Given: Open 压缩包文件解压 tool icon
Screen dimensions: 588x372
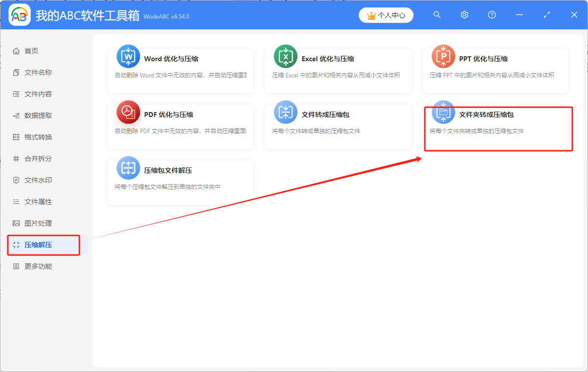Looking at the screenshot, I should tap(128, 168).
